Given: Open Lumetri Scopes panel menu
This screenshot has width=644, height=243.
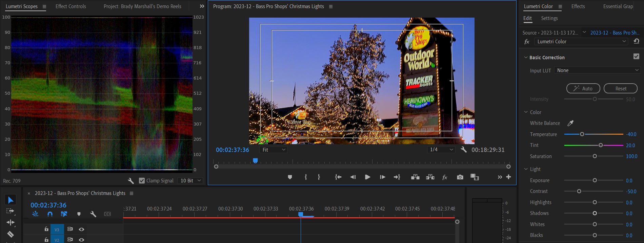Looking at the screenshot, I should [x=44, y=6].
